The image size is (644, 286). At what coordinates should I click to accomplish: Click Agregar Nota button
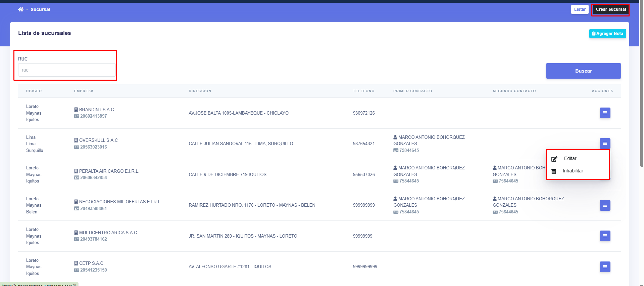coord(607,34)
